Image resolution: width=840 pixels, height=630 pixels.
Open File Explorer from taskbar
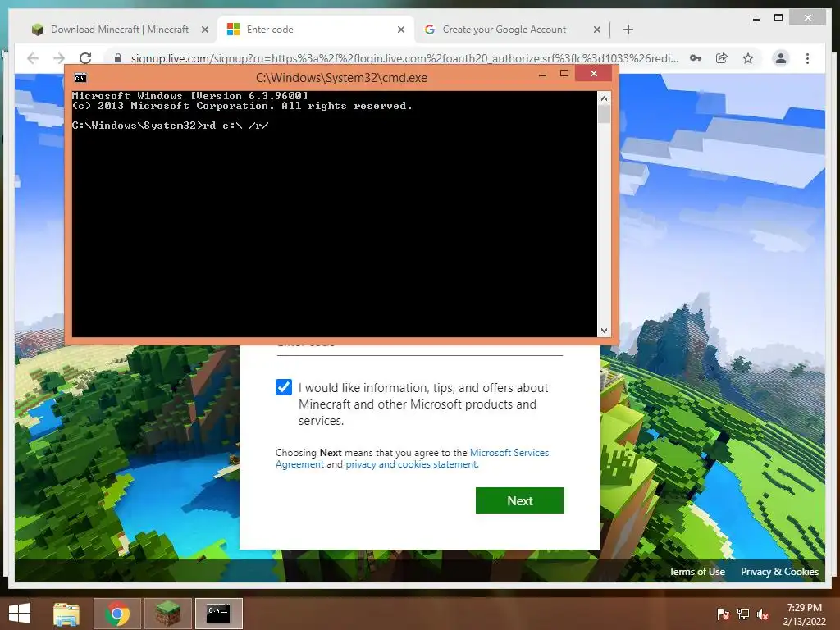coord(66,614)
